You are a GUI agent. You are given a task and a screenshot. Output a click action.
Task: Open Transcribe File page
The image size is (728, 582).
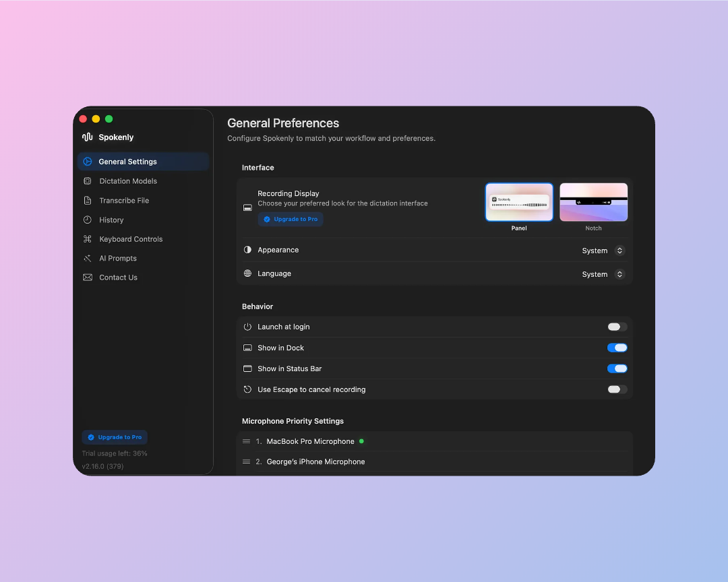[x=144, y=201]
